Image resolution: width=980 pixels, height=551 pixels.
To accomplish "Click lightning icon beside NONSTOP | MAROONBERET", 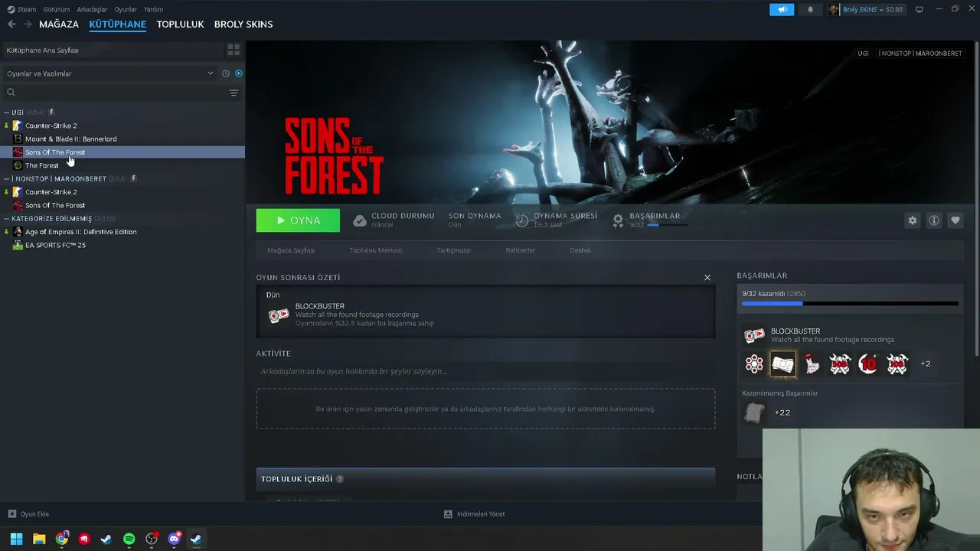I will point(133,178).
